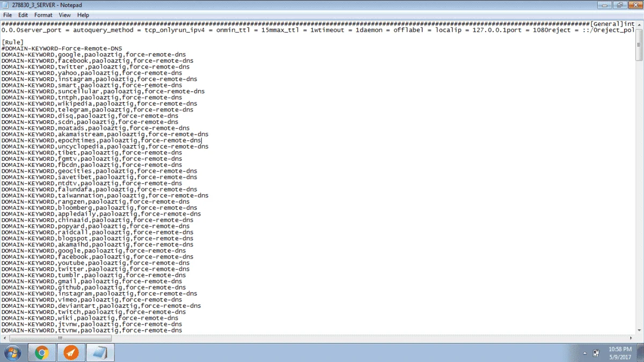Open the Windows Start button
The width and height of the screenshot is (644, 362).
[x=12, y=353]
